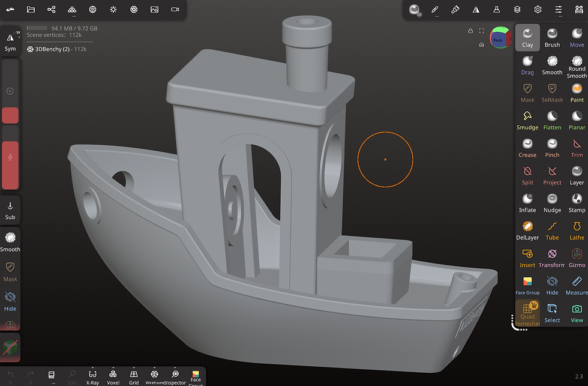The height and width of the screenshot is (386, 588).
Task: Toggle the Sub mode button
Action: pyautogui.click(x=10, y=211)
